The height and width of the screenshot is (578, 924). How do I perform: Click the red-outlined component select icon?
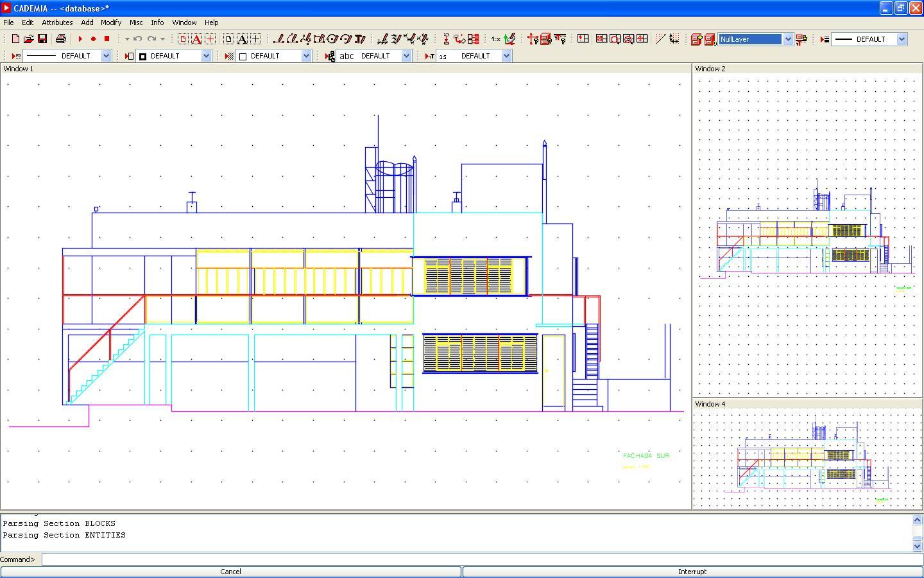(183, 39)
